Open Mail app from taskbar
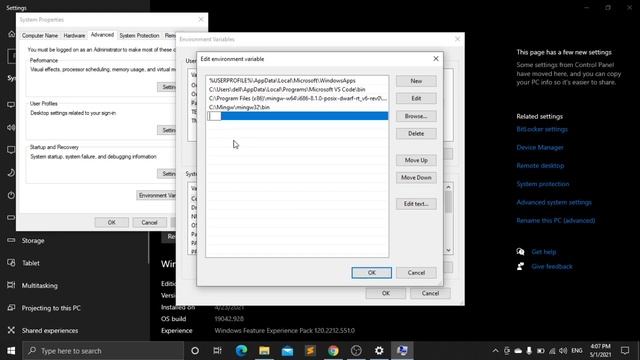The height and width of the screenshot is (360, 640). (287, 351)
